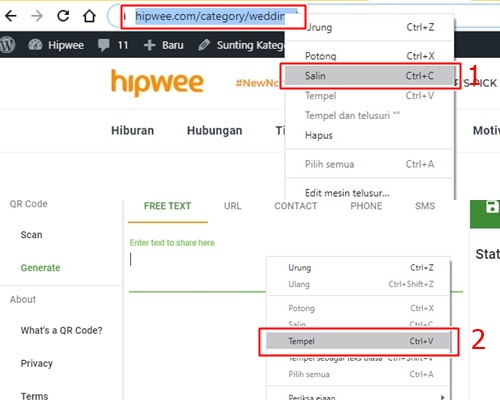The image size is (500, 400).
Task: Click the Sunting Kategori pencil item
Action: 241,45
